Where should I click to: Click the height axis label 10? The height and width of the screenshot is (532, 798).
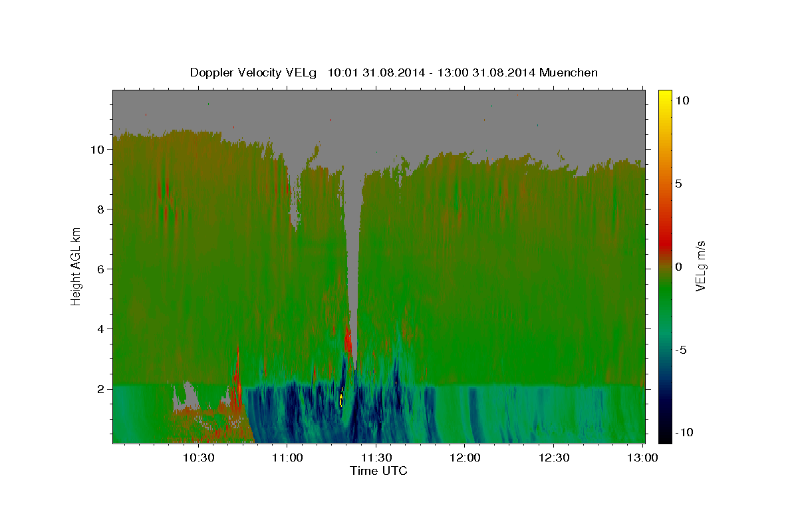click(x=97, y=150)
